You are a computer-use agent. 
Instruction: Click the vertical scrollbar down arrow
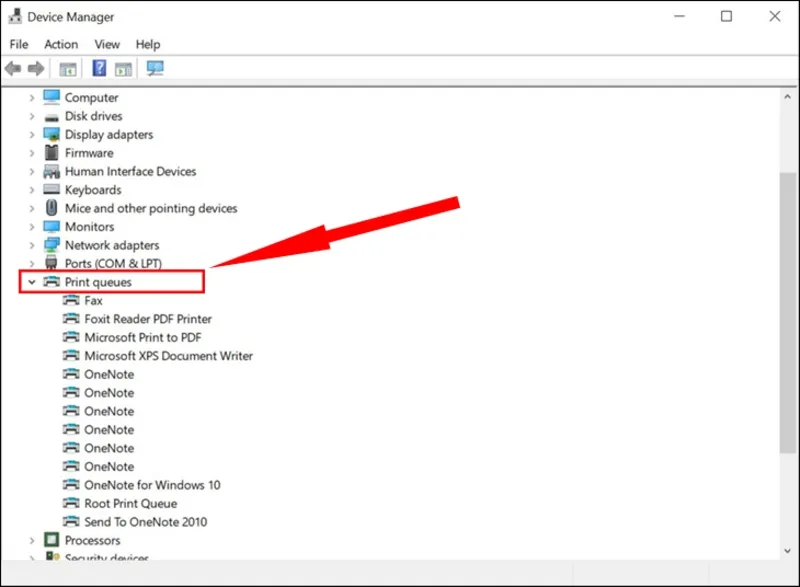788,553
